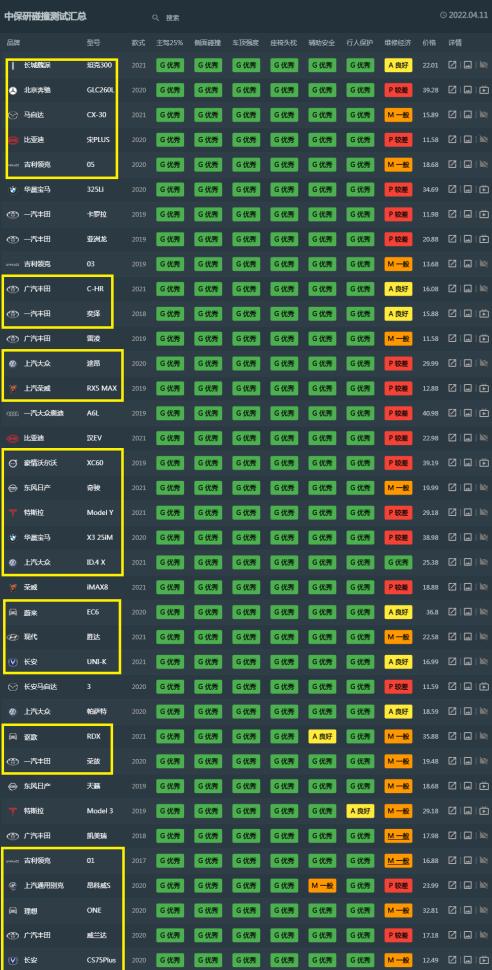Click the model name C-HR

tap(95, 289)
